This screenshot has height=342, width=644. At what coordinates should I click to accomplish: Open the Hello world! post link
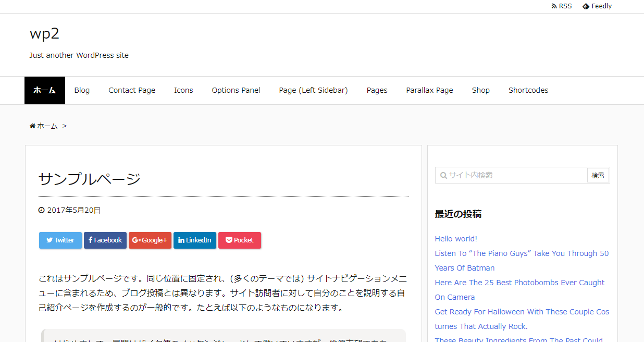(x=456, y=239)
